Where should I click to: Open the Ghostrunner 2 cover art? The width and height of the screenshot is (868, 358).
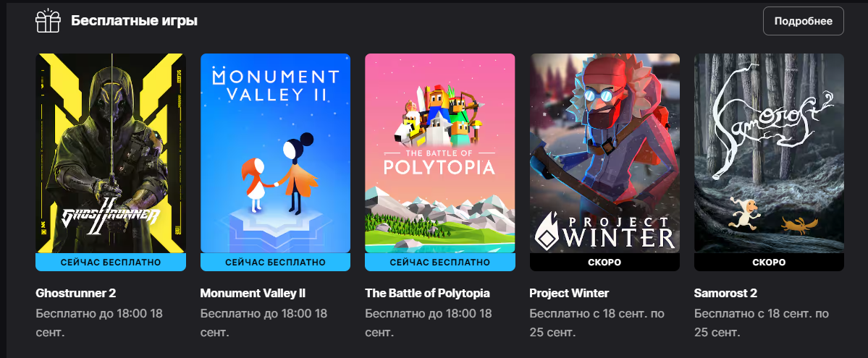pos(111,153)
